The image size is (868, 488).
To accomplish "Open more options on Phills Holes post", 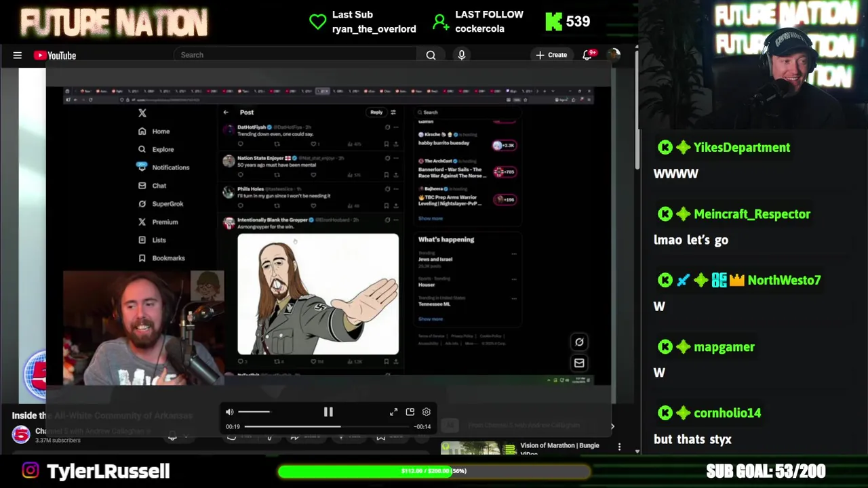I will point(396,189).
